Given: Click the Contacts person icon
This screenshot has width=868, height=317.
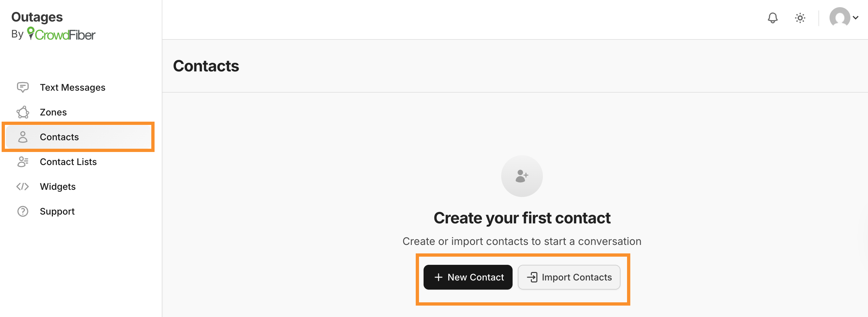Looking at the screenshot, I should [22, 137].
